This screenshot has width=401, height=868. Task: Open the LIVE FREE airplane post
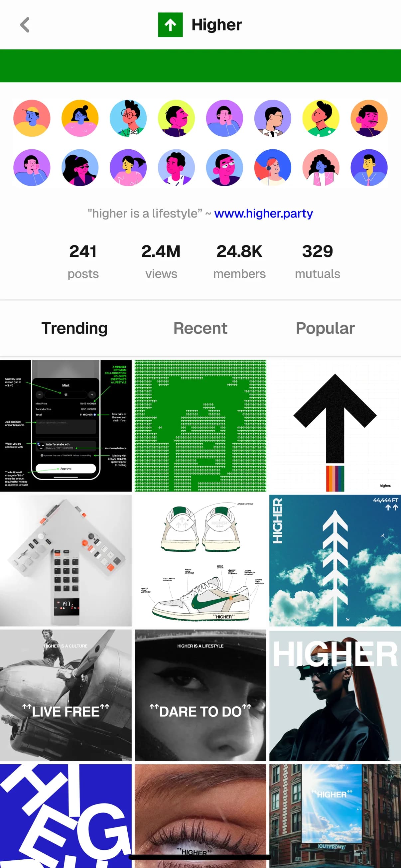(66, 695)
